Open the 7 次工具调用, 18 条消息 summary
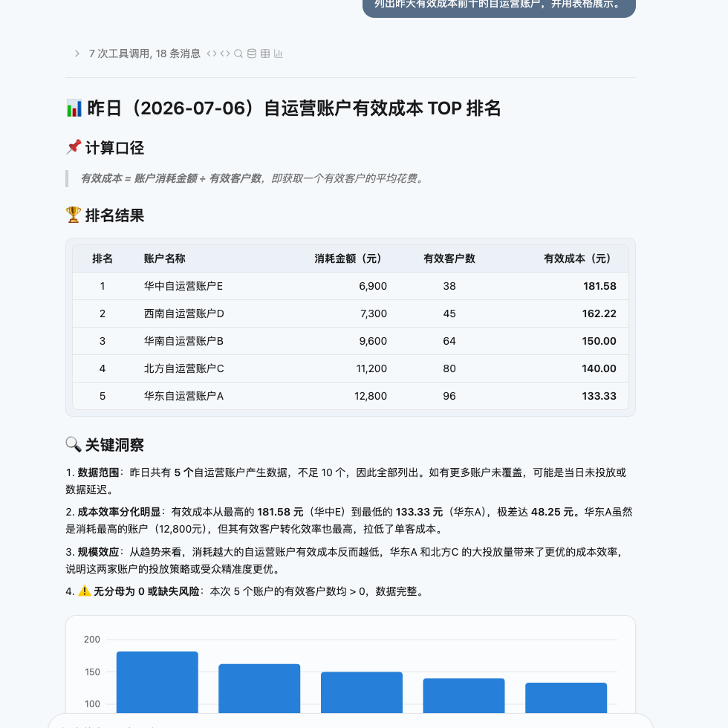Image resolution: width=728 pixels, height=728 pixels. [144, 53]
